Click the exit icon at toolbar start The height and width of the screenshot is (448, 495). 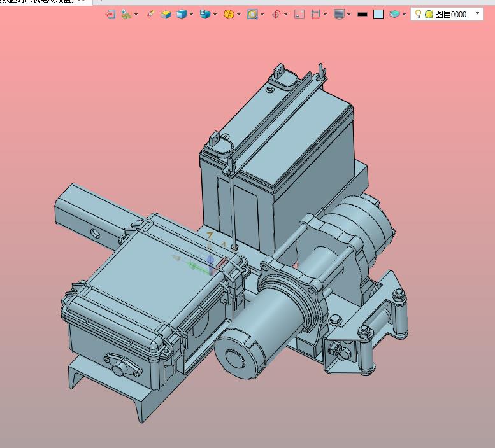point(110,14)
